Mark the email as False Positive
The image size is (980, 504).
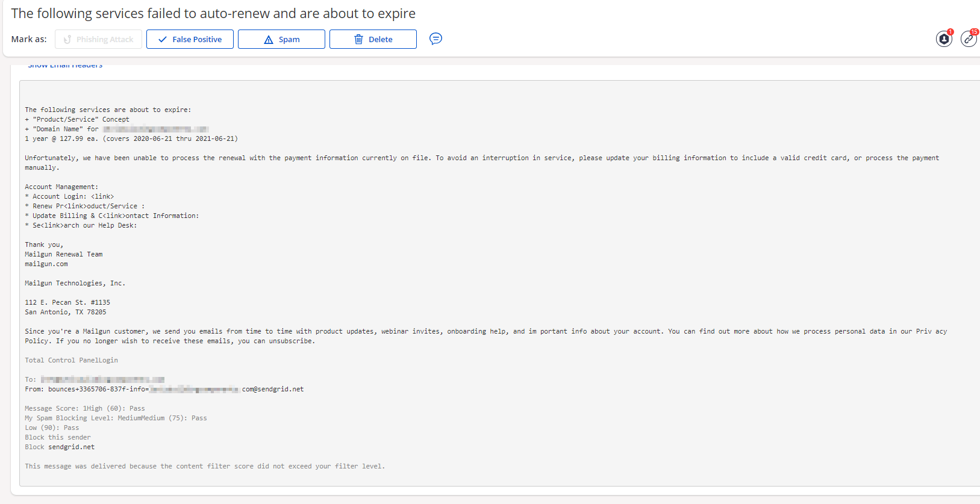click(x=190, y=39)
